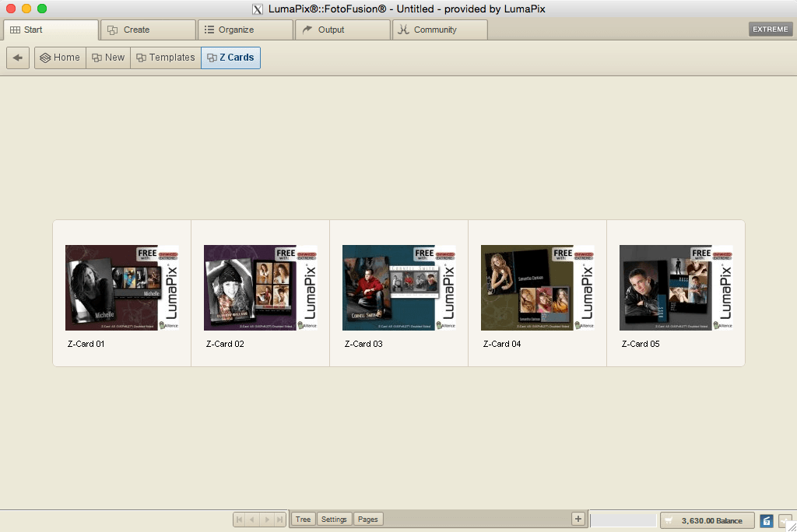
Task: Open the Templates section
Action: click(x=166, y=58)
